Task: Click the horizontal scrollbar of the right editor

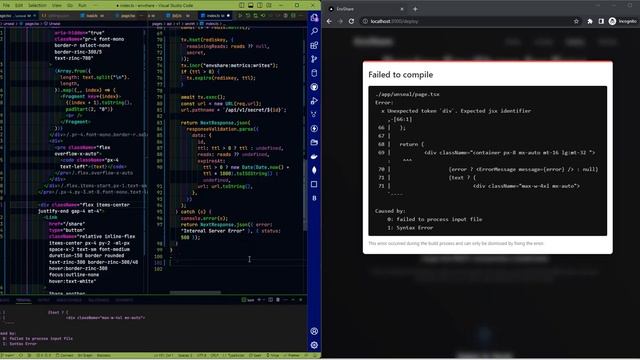Action: [195, 292]
